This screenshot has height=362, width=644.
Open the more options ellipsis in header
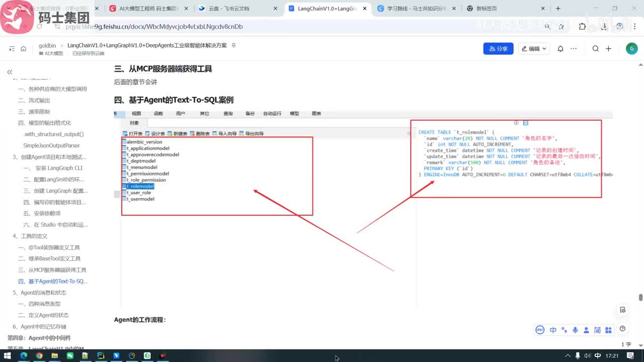pos(574,49)
